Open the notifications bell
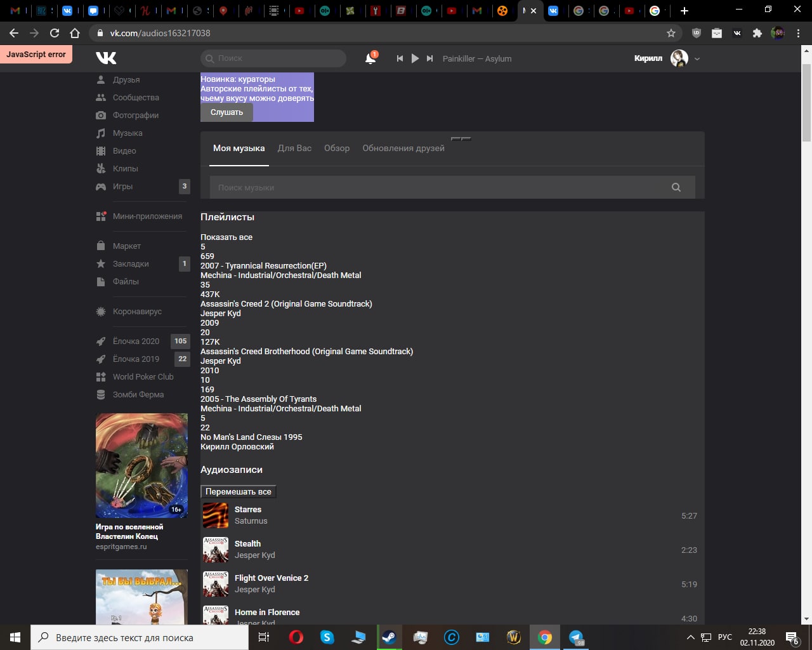This screenshot has width=812, height=650. pos(370,58)
